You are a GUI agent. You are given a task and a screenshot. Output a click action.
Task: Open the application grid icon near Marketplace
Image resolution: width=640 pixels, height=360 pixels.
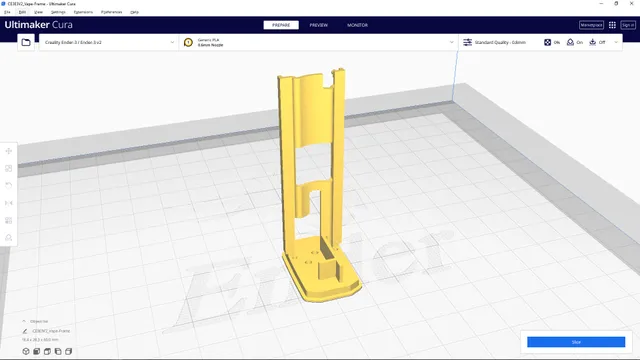(x=612, y=25)
